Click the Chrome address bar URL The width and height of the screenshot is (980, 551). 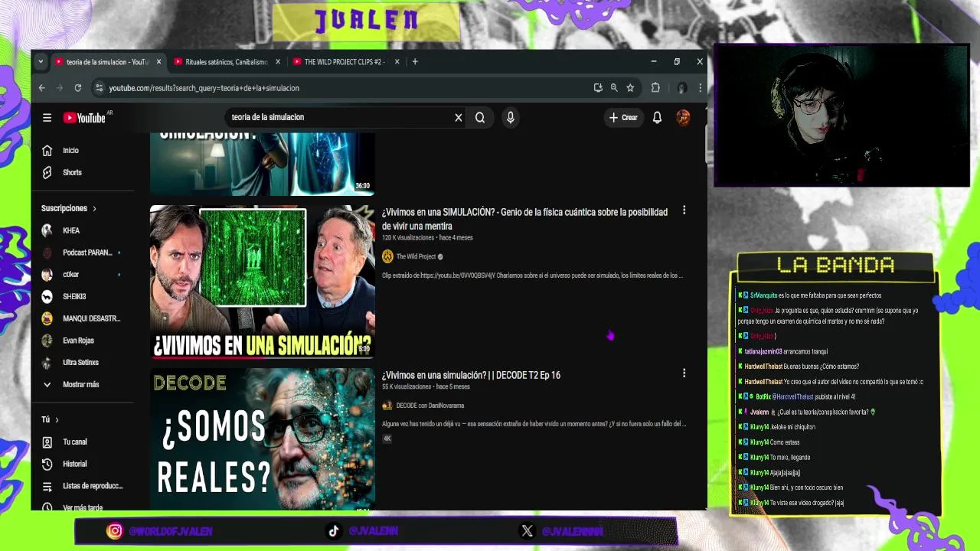coord(204,88)
